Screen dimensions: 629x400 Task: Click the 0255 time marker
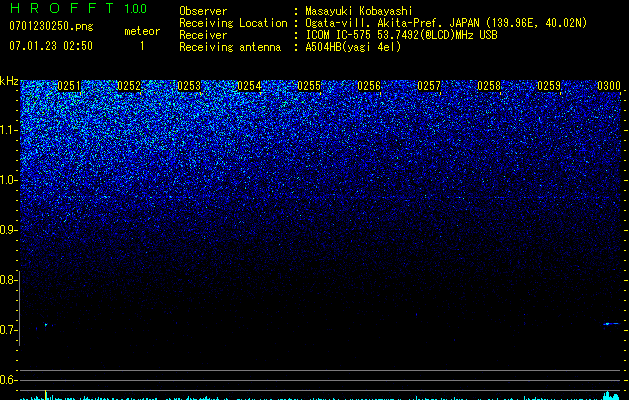(309, 86)
